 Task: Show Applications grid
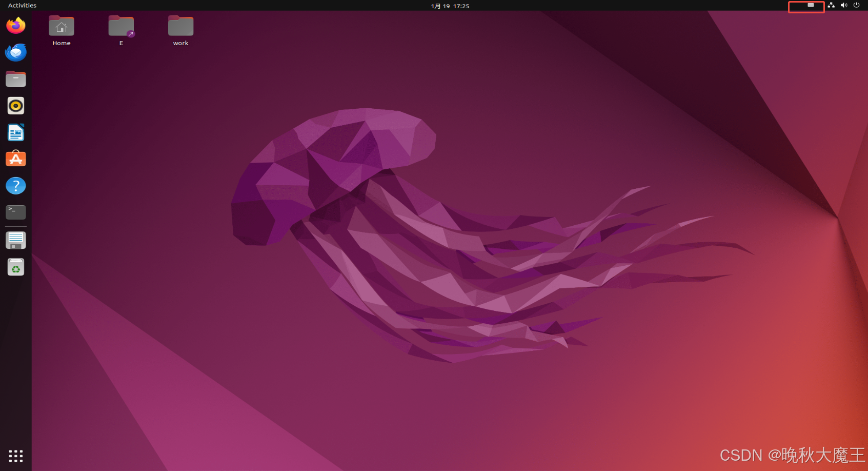coord(16,456)
